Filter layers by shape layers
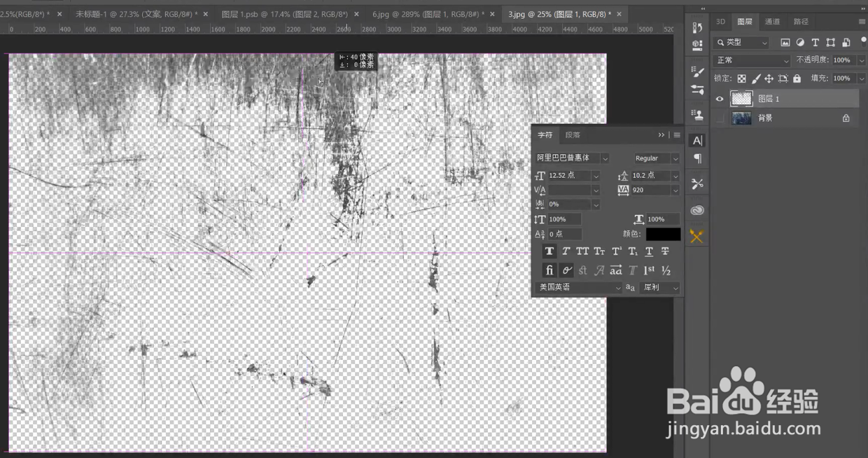Viewport: 868px width, 458px height. coord(830,43)
